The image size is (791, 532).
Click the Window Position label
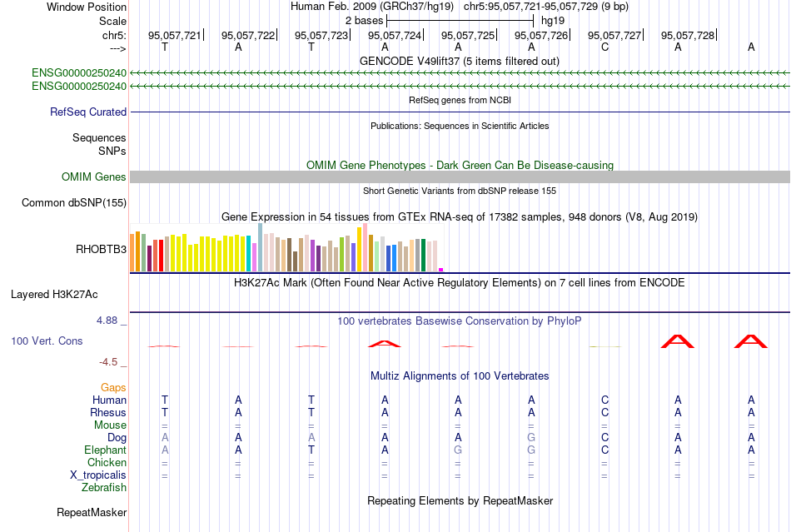87,7
